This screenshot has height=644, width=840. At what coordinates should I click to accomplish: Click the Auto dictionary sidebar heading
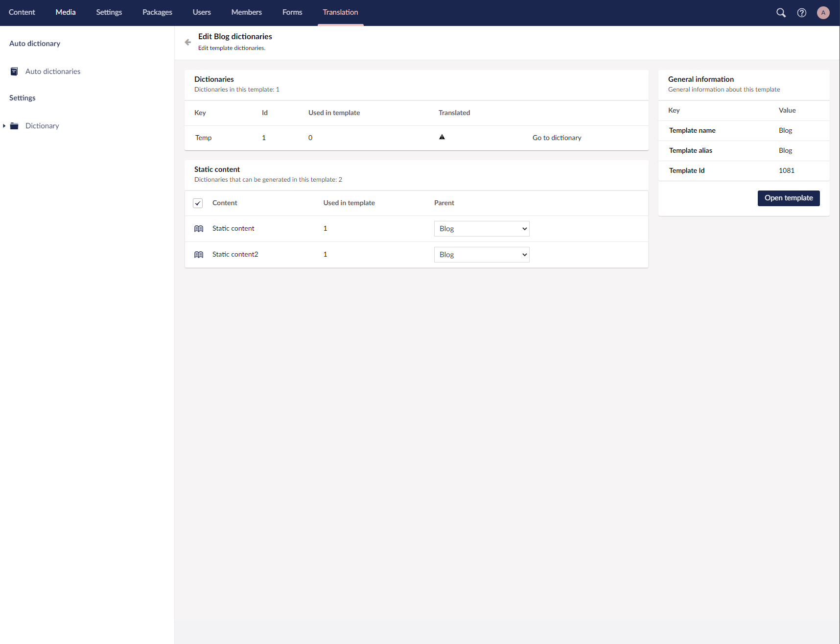tap(35, 44)
